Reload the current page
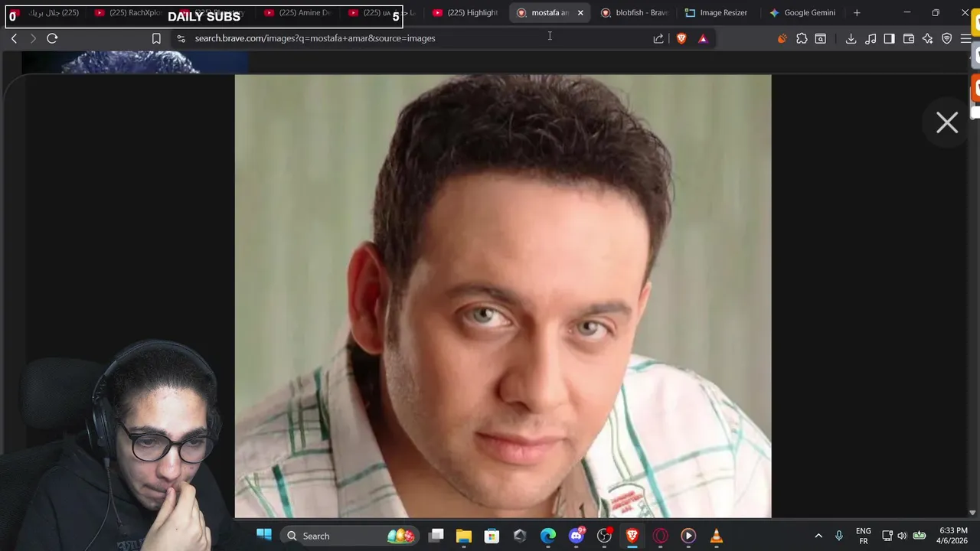This screenshot has height=551, width=980. 52,38
